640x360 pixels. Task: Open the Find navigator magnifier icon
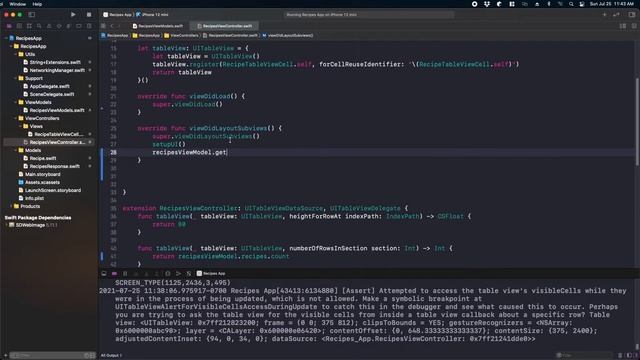pos(39,26)
